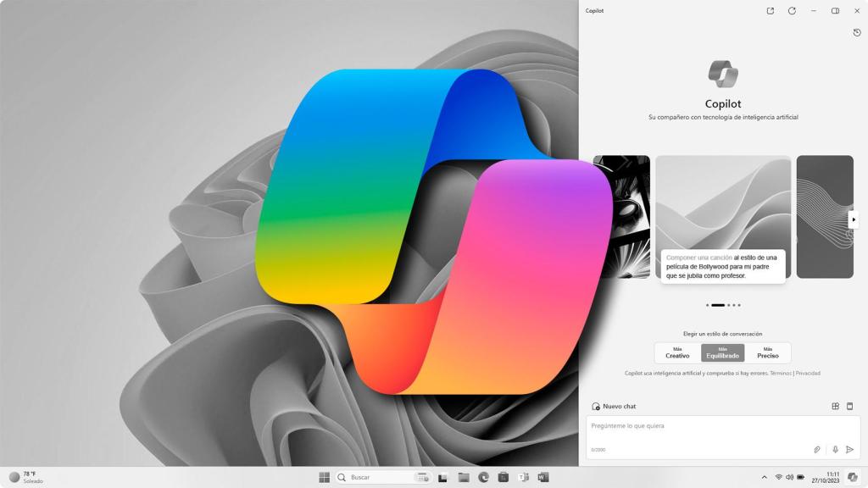Activate voice input with the microphone icon
The width and height of the screenshot is (868, 488).
[x=833, y=449]
